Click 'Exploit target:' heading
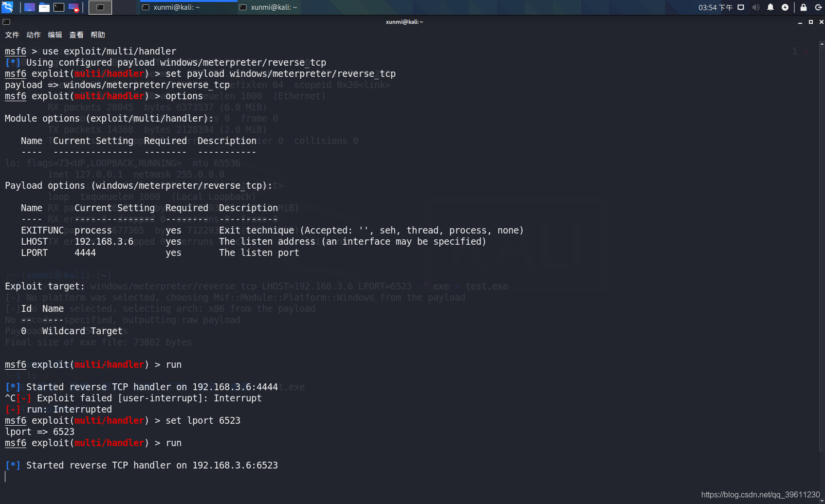The height and width of the screenshot is (504, 825). 45,286
